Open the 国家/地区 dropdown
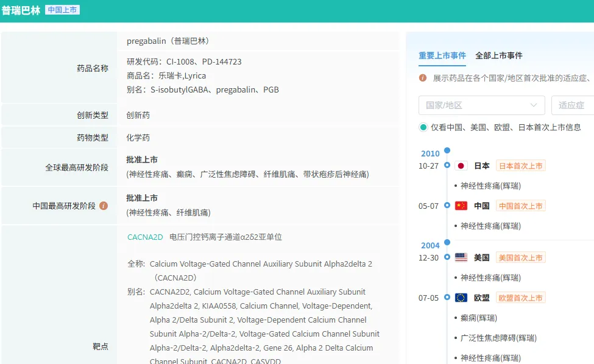This screenshot has width=594, height=364. [481, 105]
